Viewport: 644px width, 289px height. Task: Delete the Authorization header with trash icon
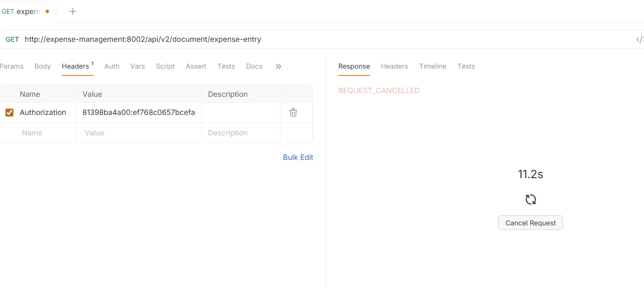click(x=293, y=112)
